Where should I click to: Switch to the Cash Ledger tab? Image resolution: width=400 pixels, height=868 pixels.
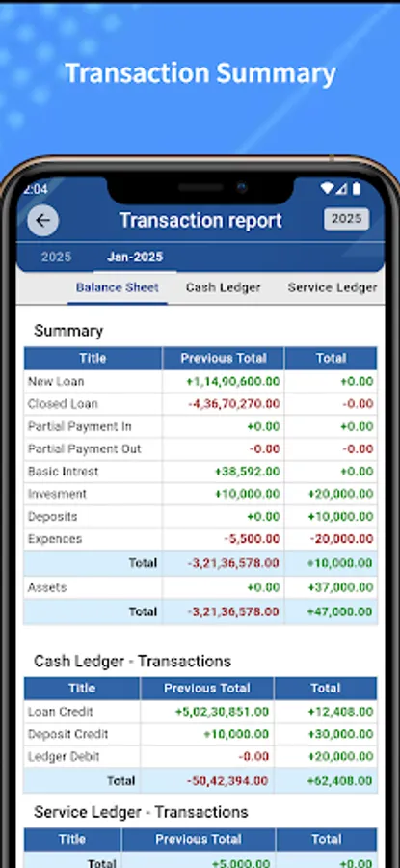coord(223,287)
